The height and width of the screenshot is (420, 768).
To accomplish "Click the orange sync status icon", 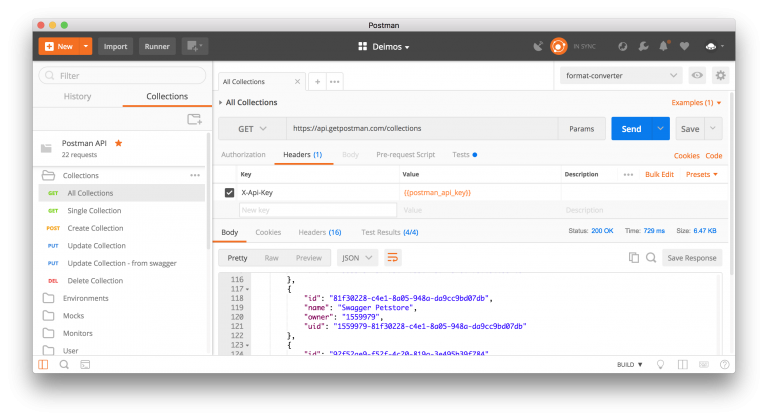I will (558, 47).
